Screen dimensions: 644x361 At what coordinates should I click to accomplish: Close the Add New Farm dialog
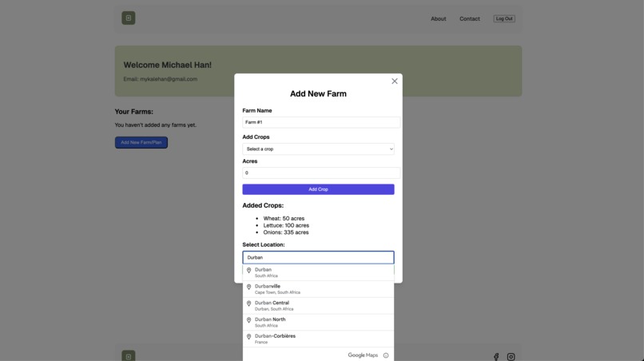coord(394,81)
